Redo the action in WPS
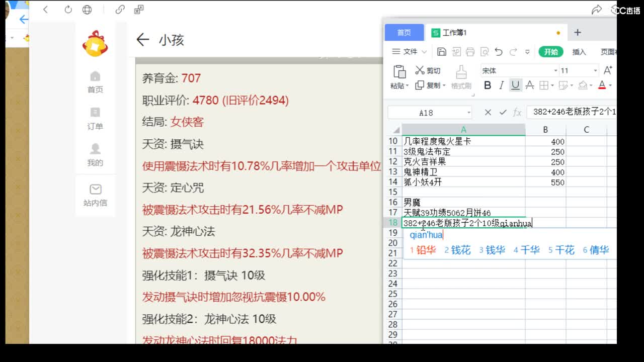 click(x=513, y=52)
